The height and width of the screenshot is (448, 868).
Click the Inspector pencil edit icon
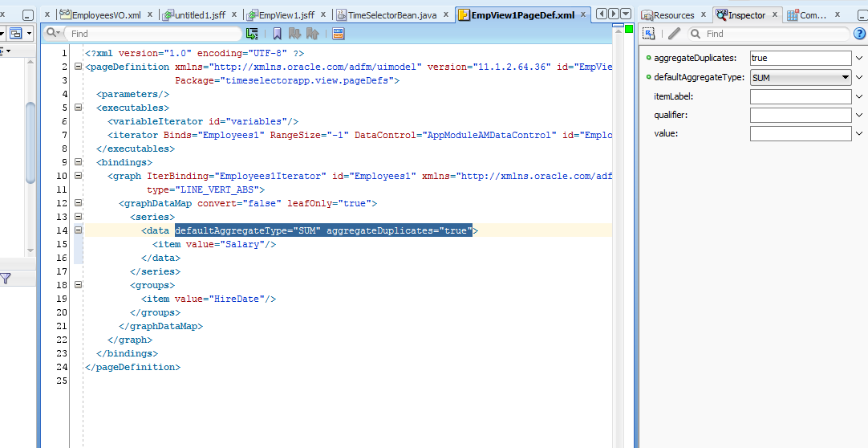point(674,34)
